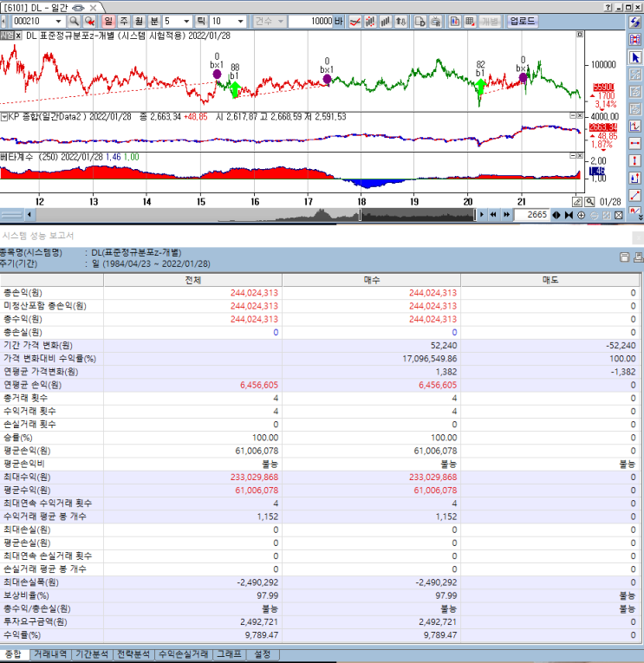Image resolution: width=644 pixels, height=663 pixels.
Task: Select the trend line drawing tool
Action: tap(634, 195)
